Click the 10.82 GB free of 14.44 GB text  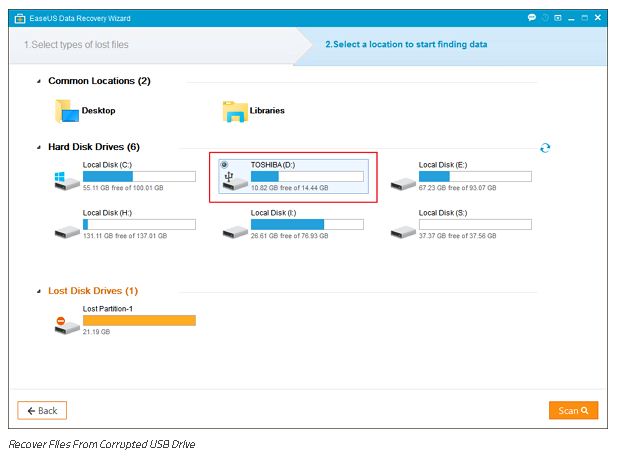[x=289, y=188]
